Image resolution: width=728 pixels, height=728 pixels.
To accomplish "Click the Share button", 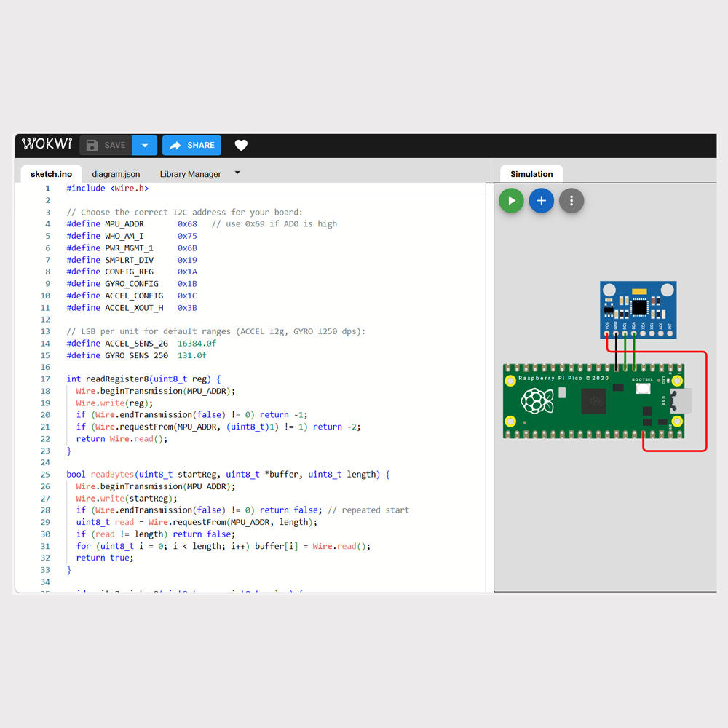I will [x=192, y=145].
